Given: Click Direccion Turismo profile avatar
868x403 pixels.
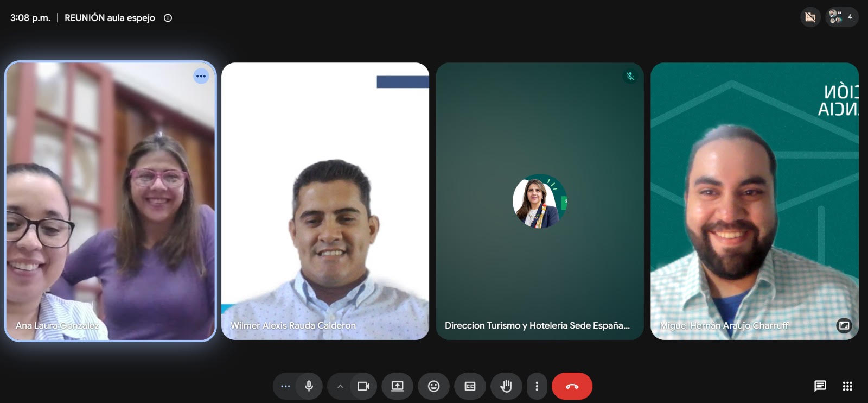Looking at the screenshot, I should (540, 201).
